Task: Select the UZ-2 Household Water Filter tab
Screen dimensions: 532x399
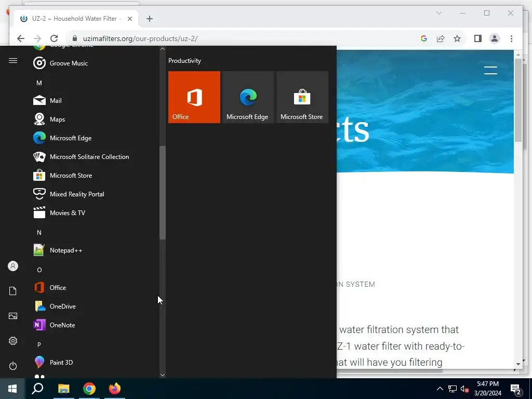Action: pos(76,19)
